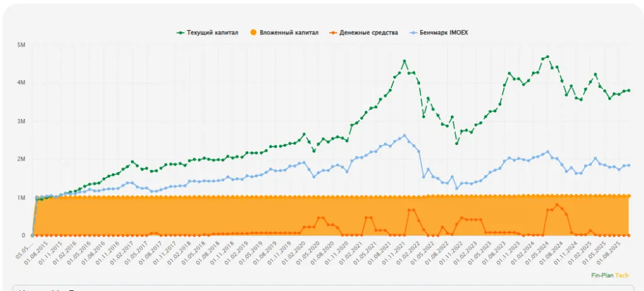644x291 pixels.
Task: Toggle "Денежные средства" legend entry
Action: pos(368,33)
